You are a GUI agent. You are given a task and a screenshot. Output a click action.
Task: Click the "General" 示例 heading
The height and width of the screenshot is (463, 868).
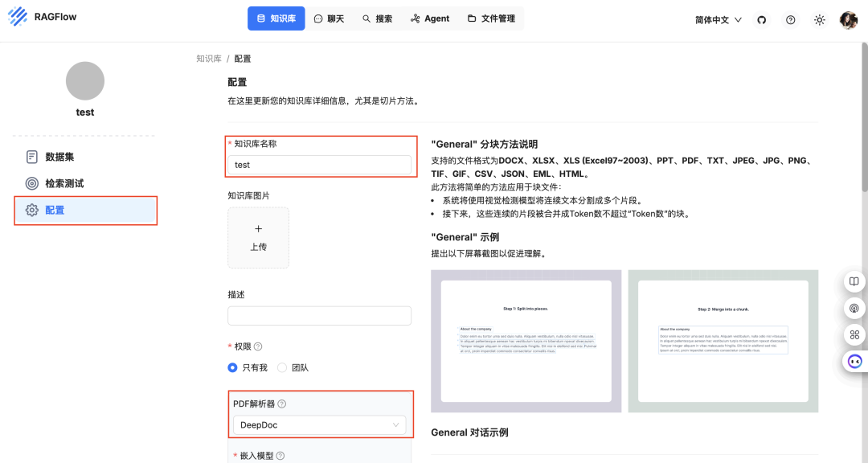(465, 237)
